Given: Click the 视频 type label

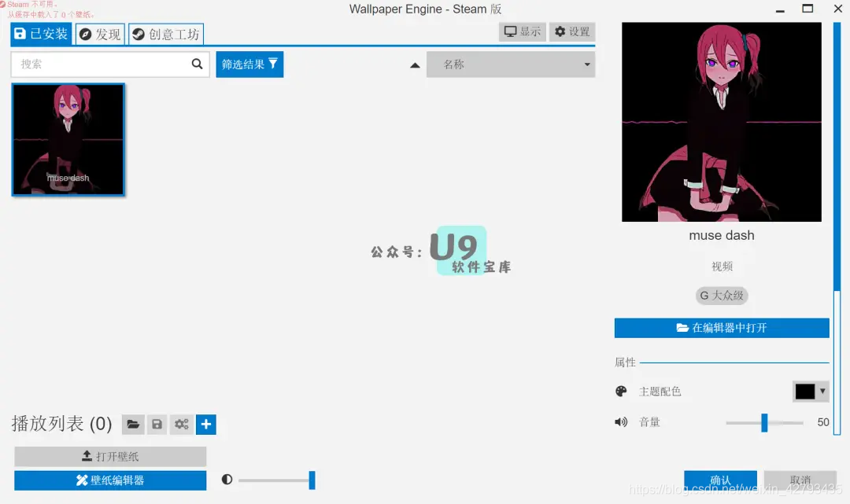Looking at the screenshot, I should pyautogui.click(x=722, y=267).
